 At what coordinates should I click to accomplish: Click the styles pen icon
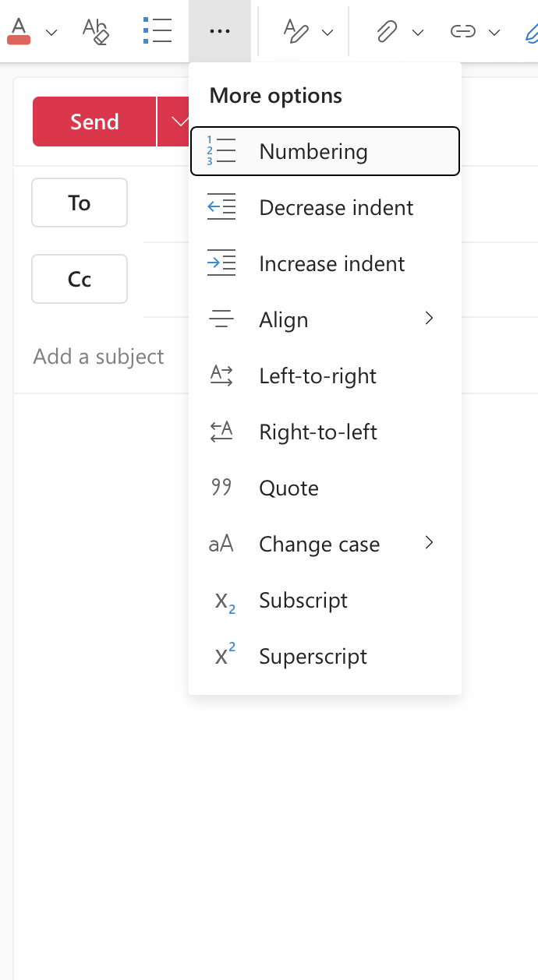click(296, 31)
